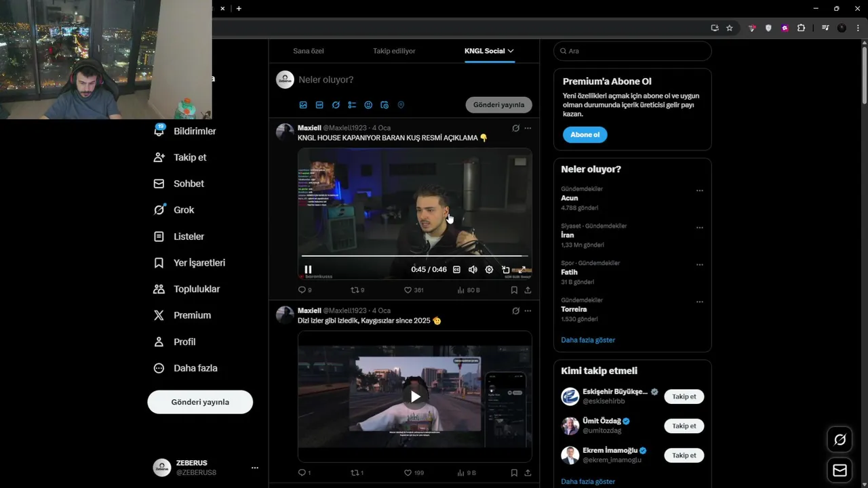This screenshot has width=868, height=488.
Task: Tag a location in the post composer
Action: coord(401,105)
